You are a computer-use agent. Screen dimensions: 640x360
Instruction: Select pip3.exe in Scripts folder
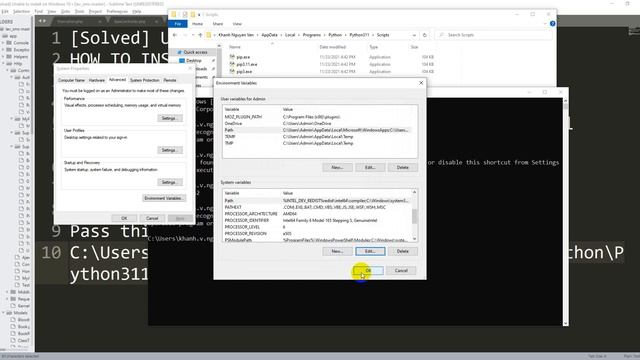(244, 72)
